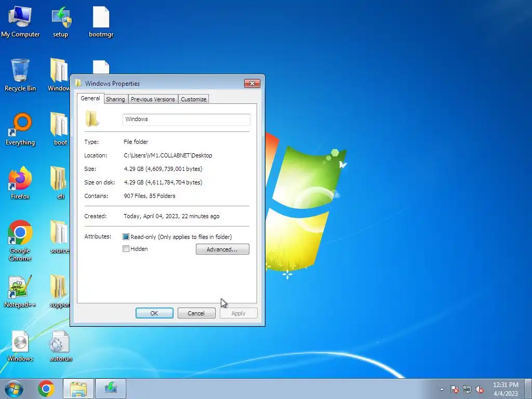The height and width of the screenshot is (399, 532).
Task: Open Action Center flag tray icon
Action: [x=455, y=389]
